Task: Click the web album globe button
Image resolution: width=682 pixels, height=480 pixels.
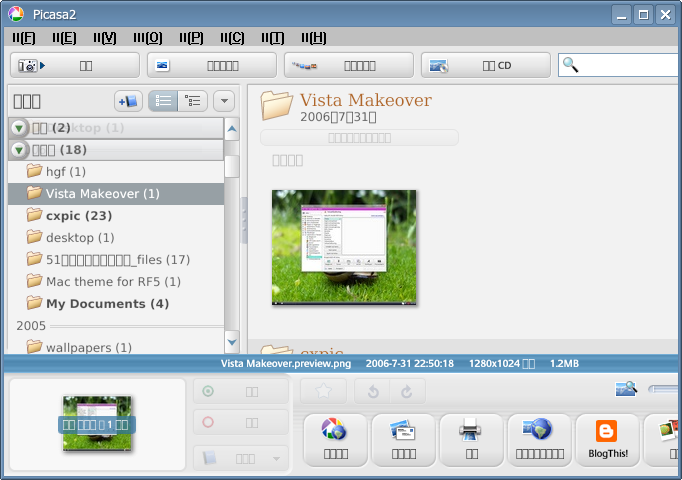Action: tap(539, 440)
